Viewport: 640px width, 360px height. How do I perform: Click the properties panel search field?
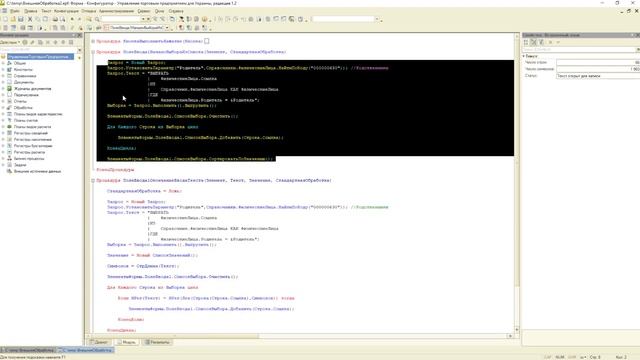tap(580, 49)
